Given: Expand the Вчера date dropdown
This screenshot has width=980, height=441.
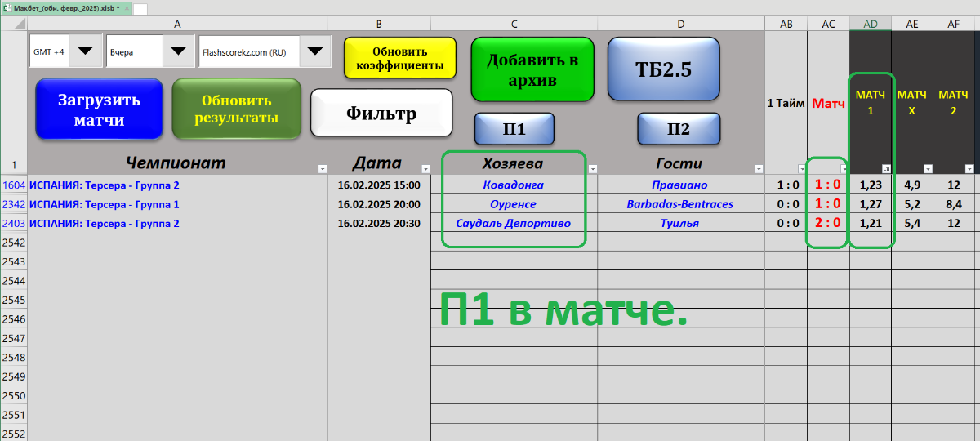Looking at the screenshot, I should [177, 51].
